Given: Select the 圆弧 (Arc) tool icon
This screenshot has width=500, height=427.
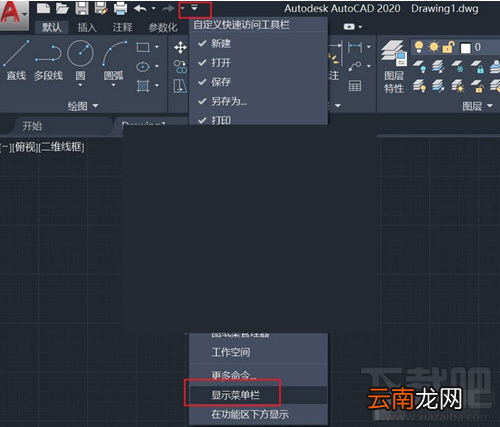Looking at the screenshot, I should pos(114,53).
